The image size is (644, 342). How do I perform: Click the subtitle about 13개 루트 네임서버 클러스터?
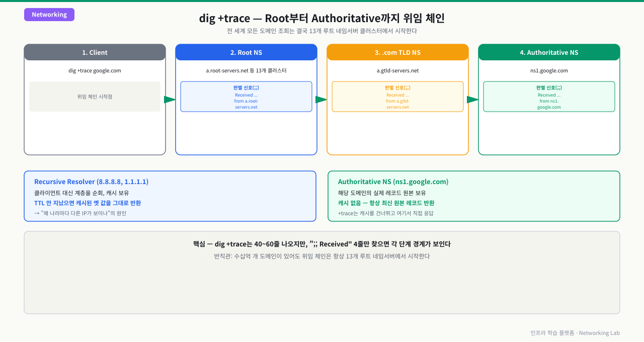(322, 31)
